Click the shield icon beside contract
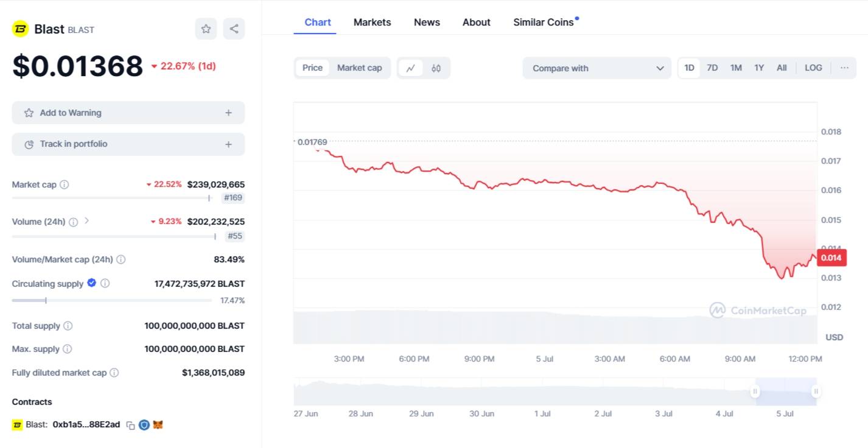 point(144,425)
